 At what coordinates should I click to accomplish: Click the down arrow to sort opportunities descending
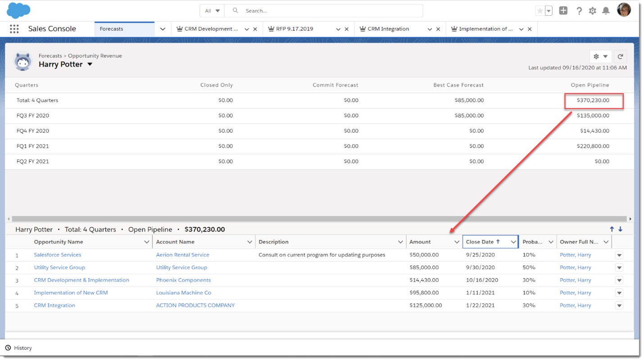click(621, 229)
